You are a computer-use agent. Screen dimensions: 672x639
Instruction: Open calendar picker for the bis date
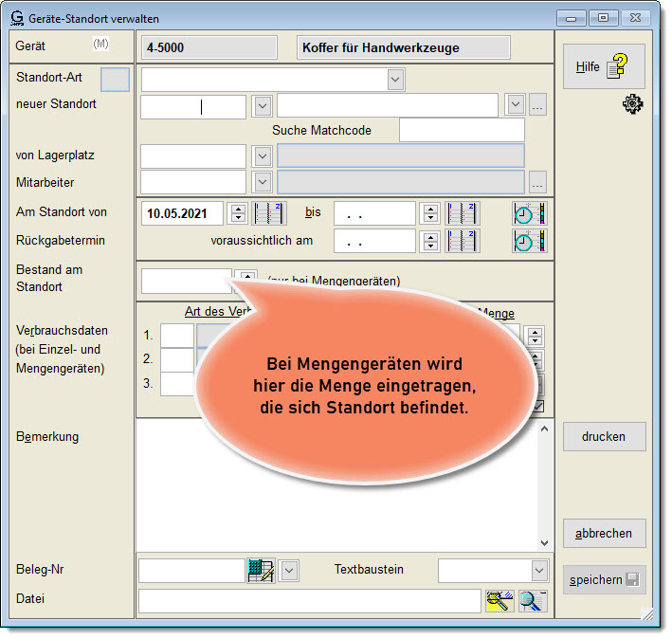(463, 213)
